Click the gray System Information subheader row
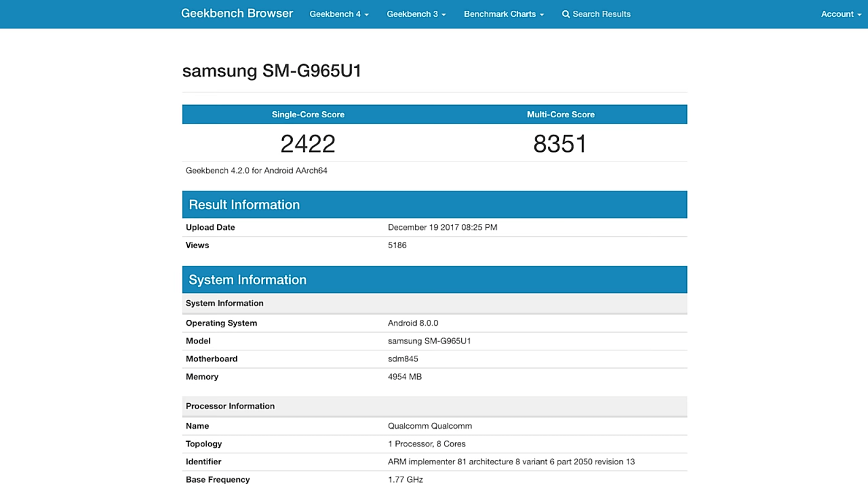The width and height of the screenshot is (868, 488). click(435, 303)
